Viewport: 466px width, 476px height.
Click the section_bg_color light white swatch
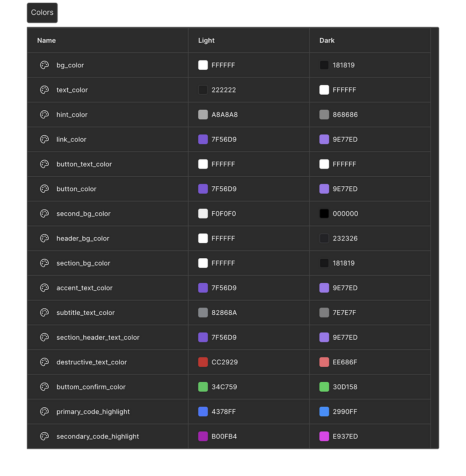[x=203, y=263]
